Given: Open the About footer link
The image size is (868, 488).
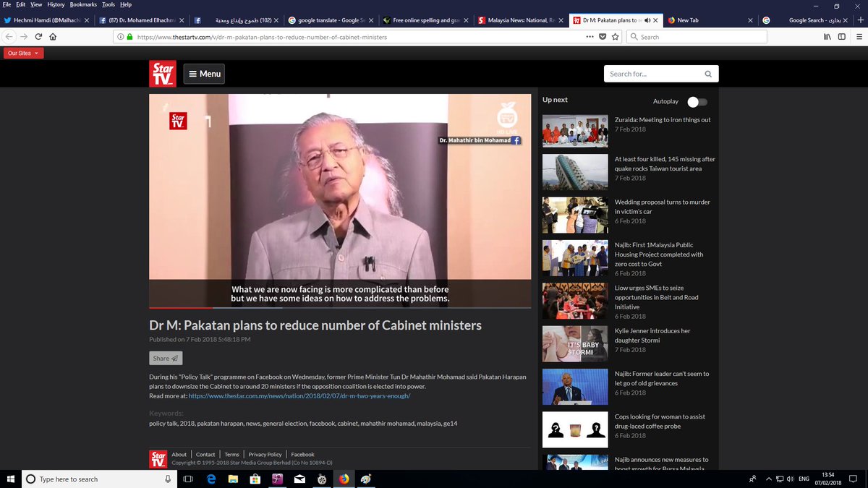Looking at the screenshot, I should tap(179, 455).
